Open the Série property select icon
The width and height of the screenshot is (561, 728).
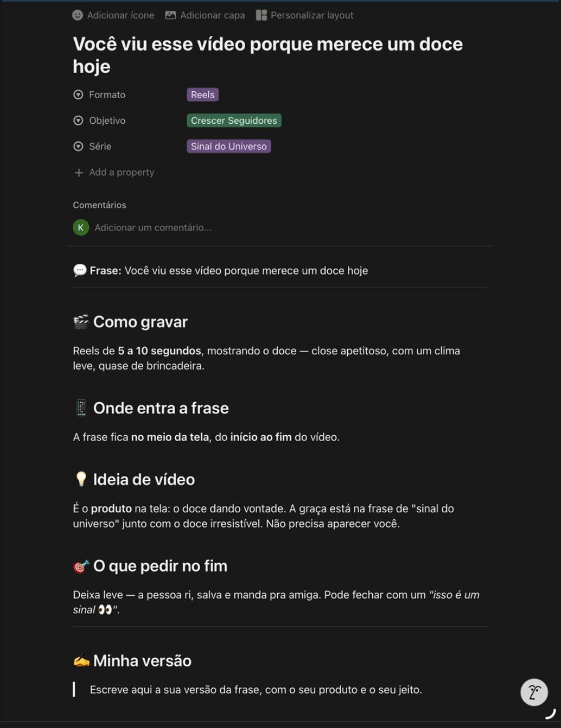click(x=79, y=146)
